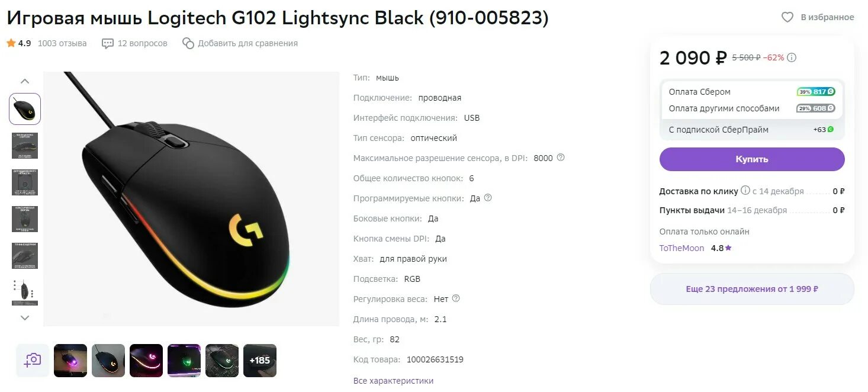Open the ToTheMoon seller link

pos(681,248)
